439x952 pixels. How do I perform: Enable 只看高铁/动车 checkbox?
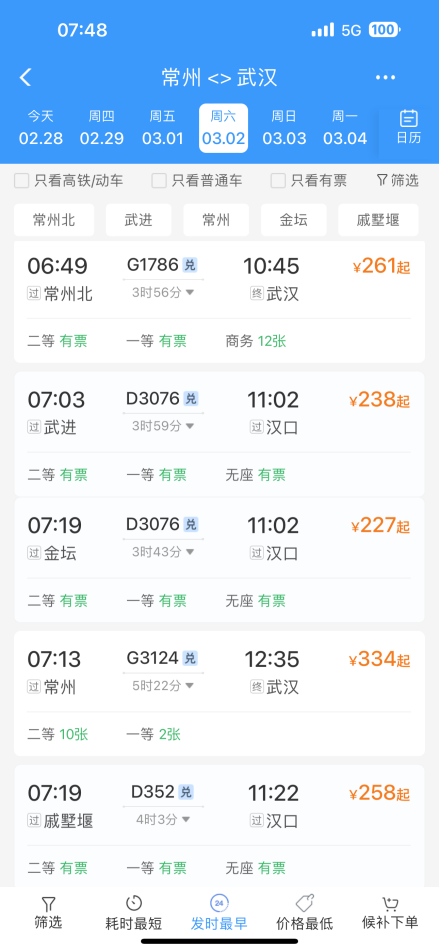22,180
